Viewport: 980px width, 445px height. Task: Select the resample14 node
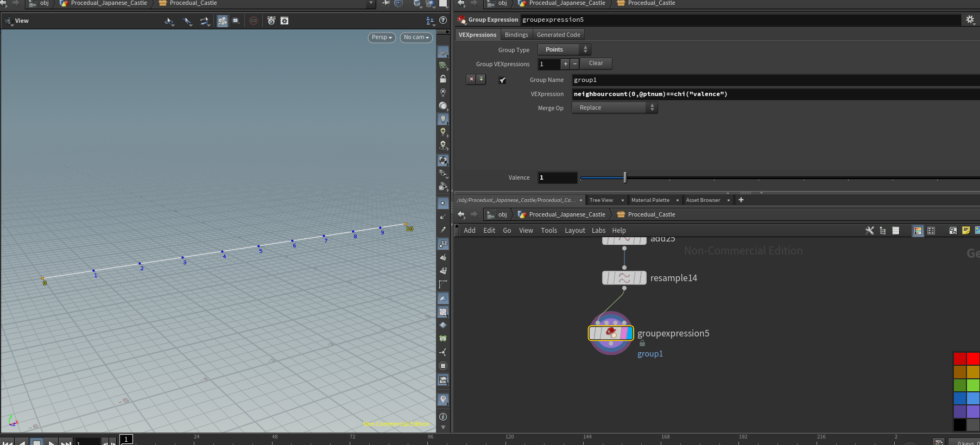pyautogui.click(x=624, y=278)
